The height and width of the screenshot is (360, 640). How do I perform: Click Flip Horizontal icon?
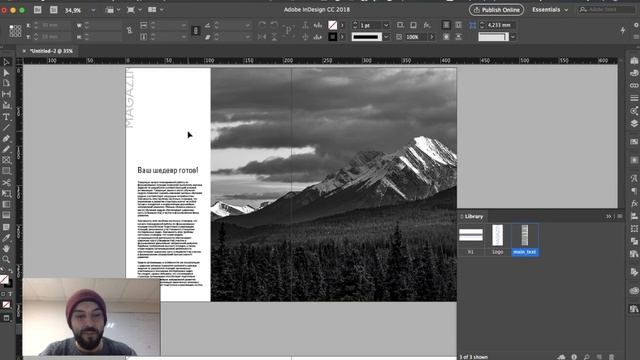click(262, 37)
